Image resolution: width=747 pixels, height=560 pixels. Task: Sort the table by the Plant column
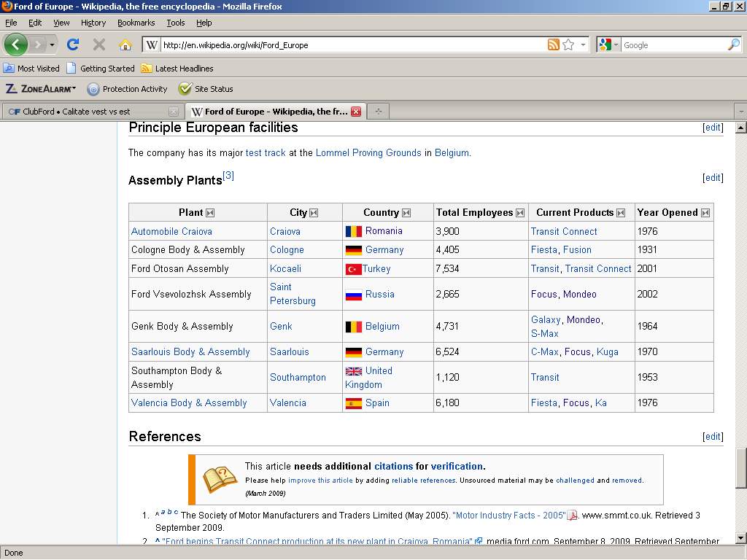click(x=210, y=213)
